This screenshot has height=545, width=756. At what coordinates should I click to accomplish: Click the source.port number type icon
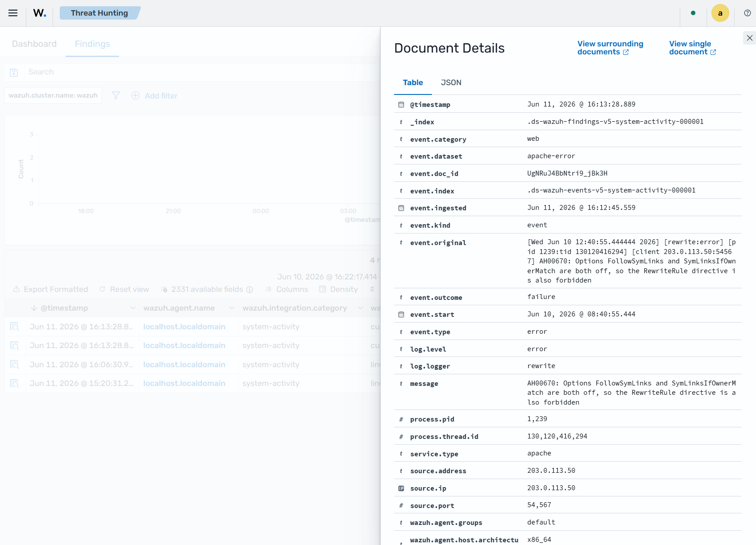point(401,506)
